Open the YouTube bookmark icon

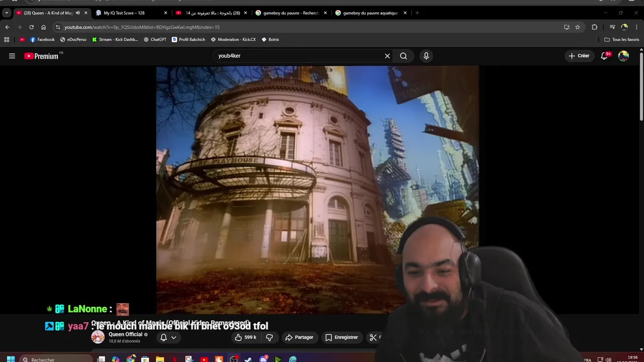[x=22, y=39]
